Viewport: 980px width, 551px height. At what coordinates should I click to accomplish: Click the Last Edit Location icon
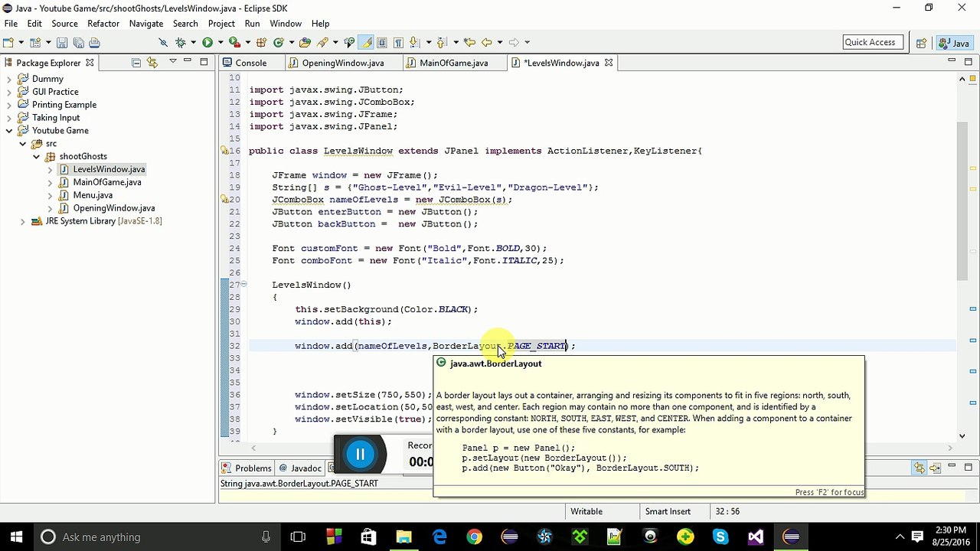click(470, 42)
